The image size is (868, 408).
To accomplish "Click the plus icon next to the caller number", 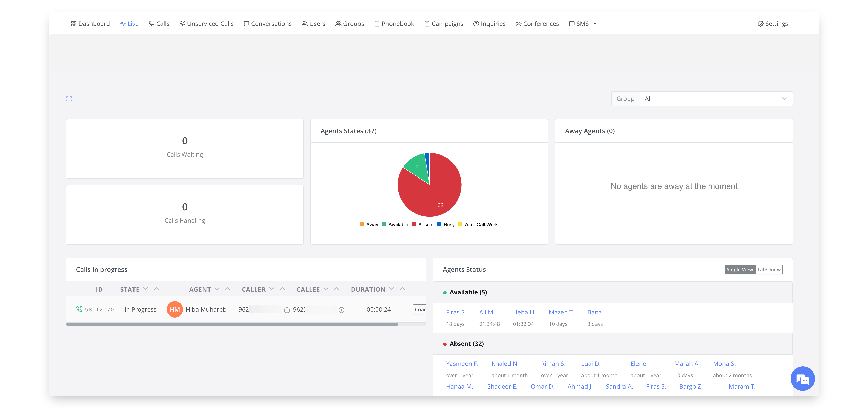I will coord(287,310).
